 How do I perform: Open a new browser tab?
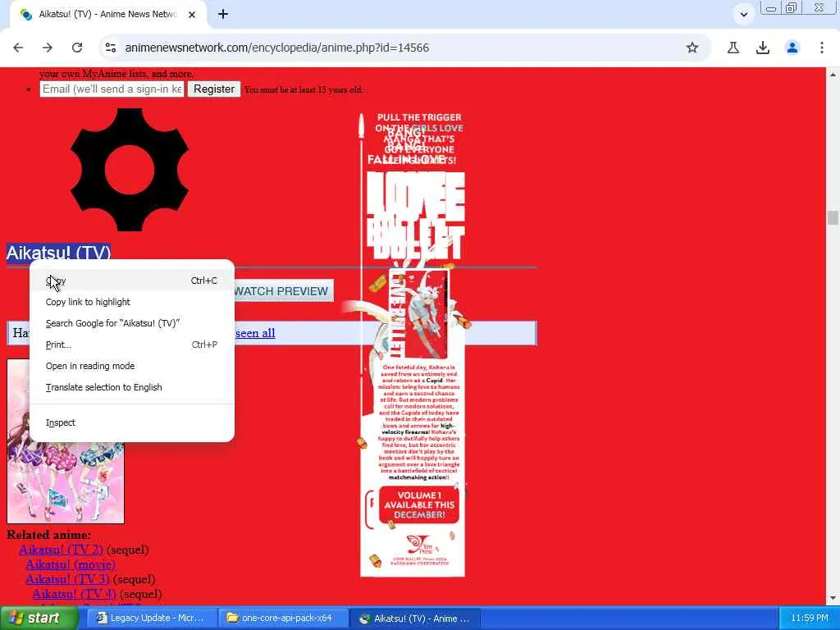click(x=223, y=15)
